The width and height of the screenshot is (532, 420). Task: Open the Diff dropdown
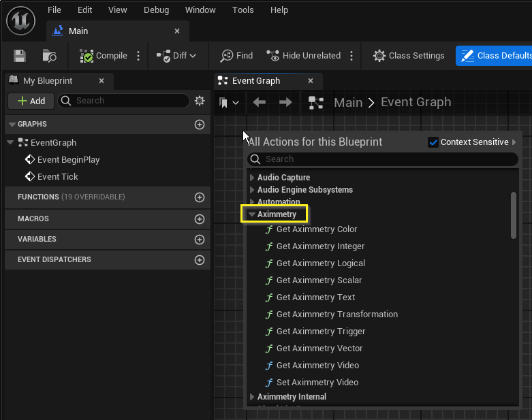[x=176, y=56]
